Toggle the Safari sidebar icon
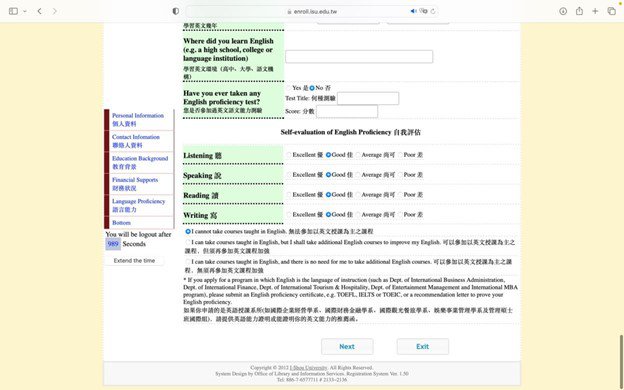 (x=13, y=11)
